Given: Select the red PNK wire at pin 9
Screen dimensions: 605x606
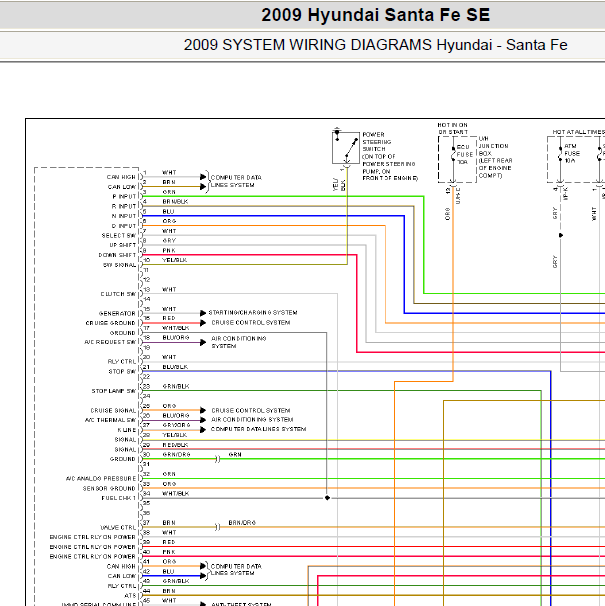Looking at the screenshot, I should point(247,255).
